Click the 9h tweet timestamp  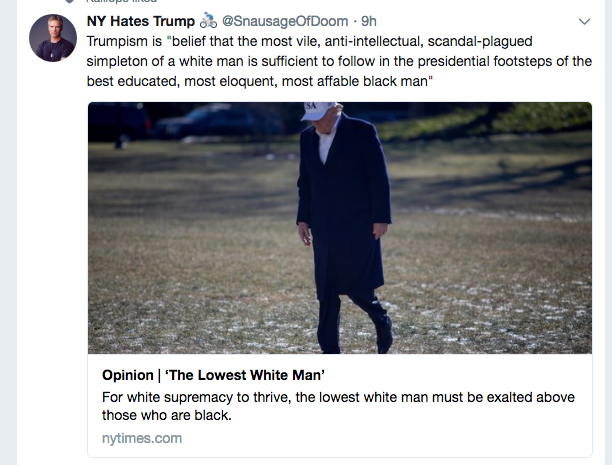tap(369, 21)
